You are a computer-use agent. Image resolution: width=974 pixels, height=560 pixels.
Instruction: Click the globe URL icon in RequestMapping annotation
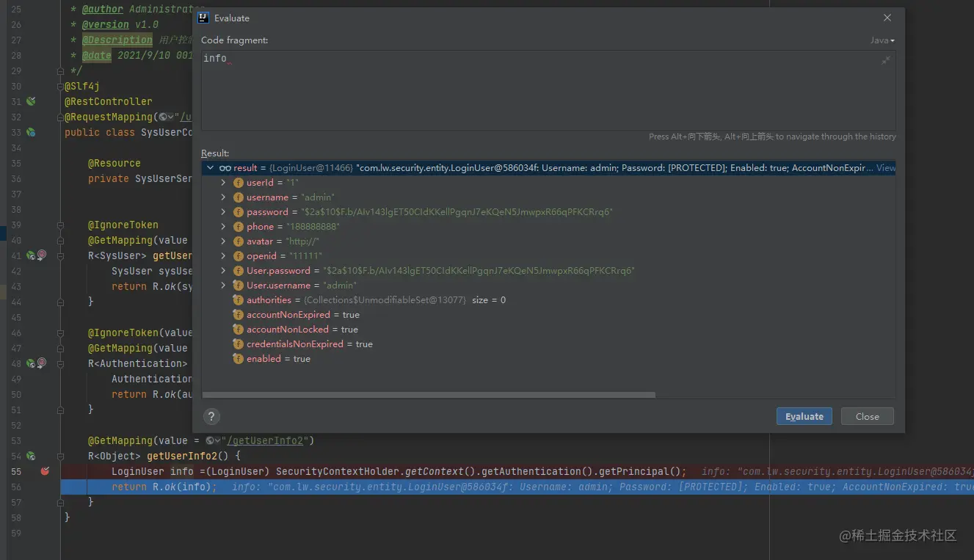(x=163, y=117)
